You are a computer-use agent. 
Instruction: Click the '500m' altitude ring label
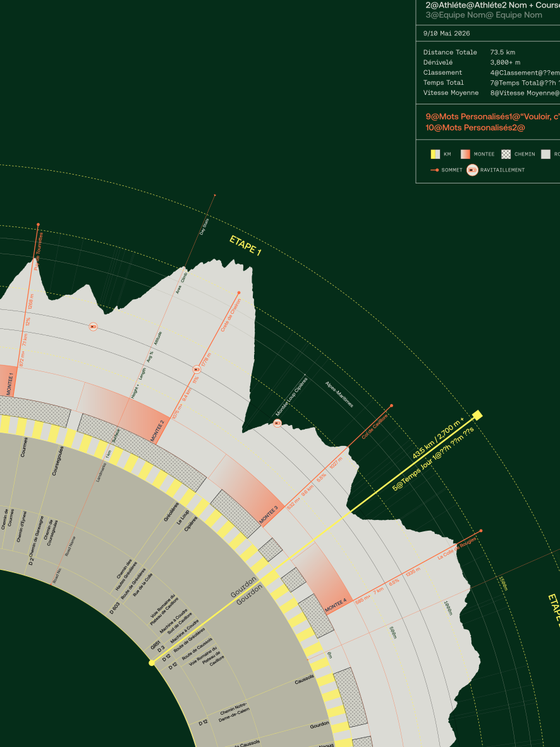point(393,633)
